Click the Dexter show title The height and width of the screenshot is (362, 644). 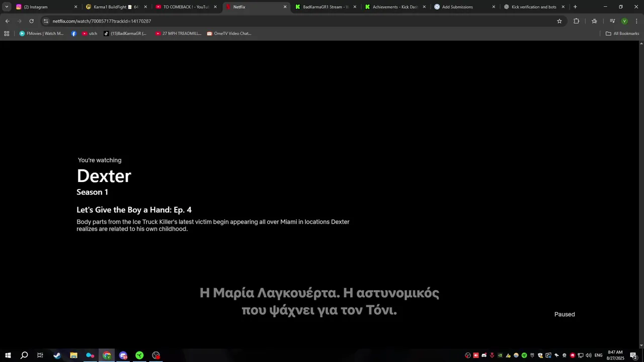104,176
